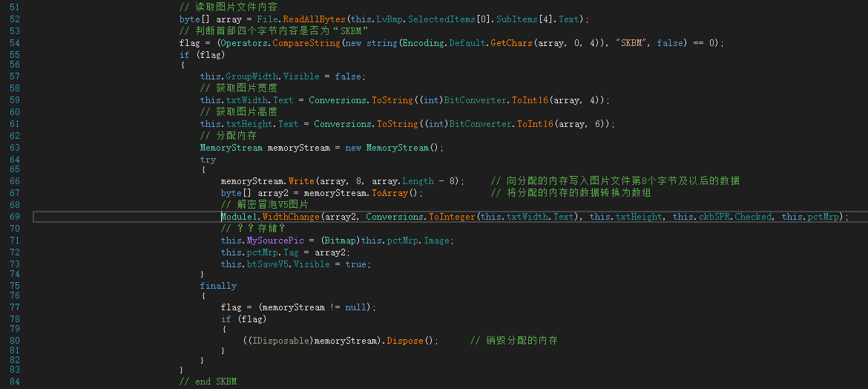Image resolution: width=868 pixels, height=389 pixels.
Task: Click pctMrp at the end of line 69
Action: pos(823,217)
